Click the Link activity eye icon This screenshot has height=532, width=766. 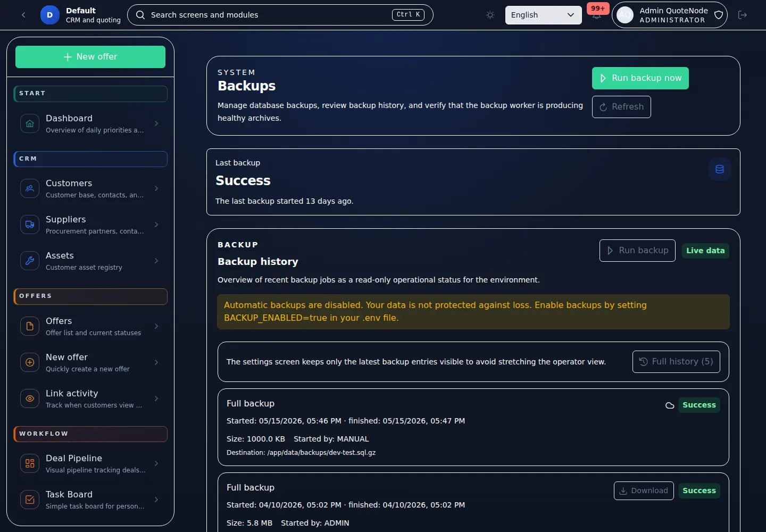30,398
